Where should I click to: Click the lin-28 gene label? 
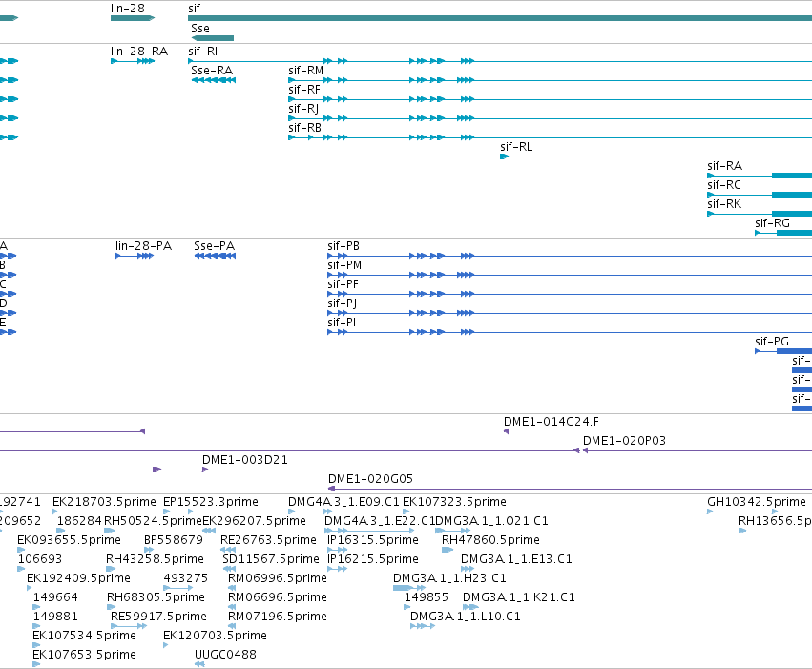tap(128, 9)
